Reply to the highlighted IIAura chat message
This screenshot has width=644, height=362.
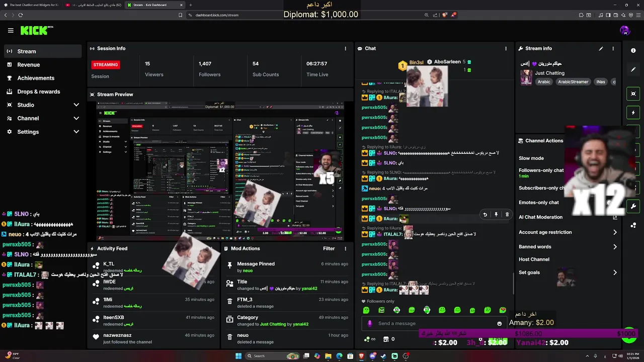click(x=485, y=215)
